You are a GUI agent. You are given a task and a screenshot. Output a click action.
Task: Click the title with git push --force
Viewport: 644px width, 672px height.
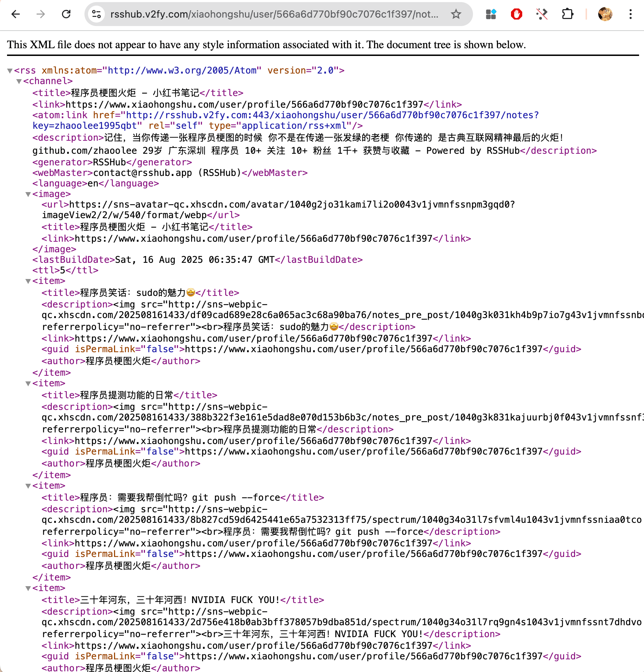180,497
